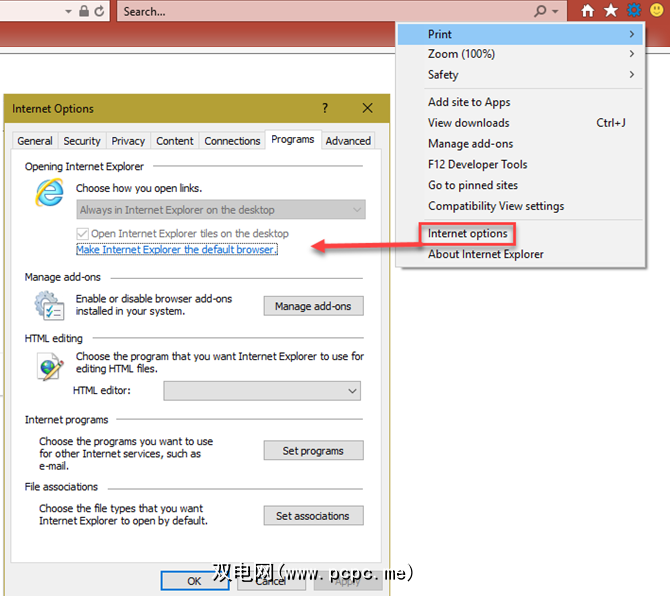Click the Set programs button
The image size is (670, 596).
314,451
